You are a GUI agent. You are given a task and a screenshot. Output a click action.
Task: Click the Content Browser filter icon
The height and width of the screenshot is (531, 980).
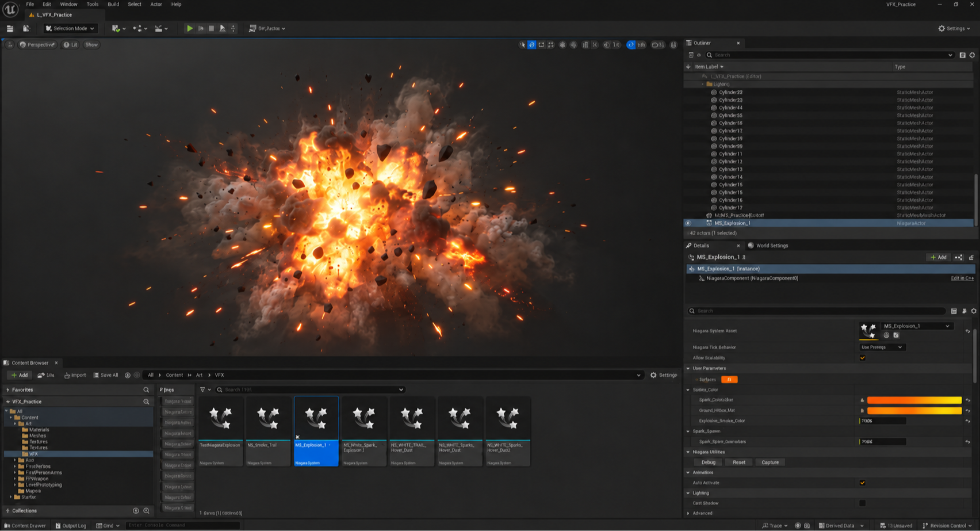point(202,390)
